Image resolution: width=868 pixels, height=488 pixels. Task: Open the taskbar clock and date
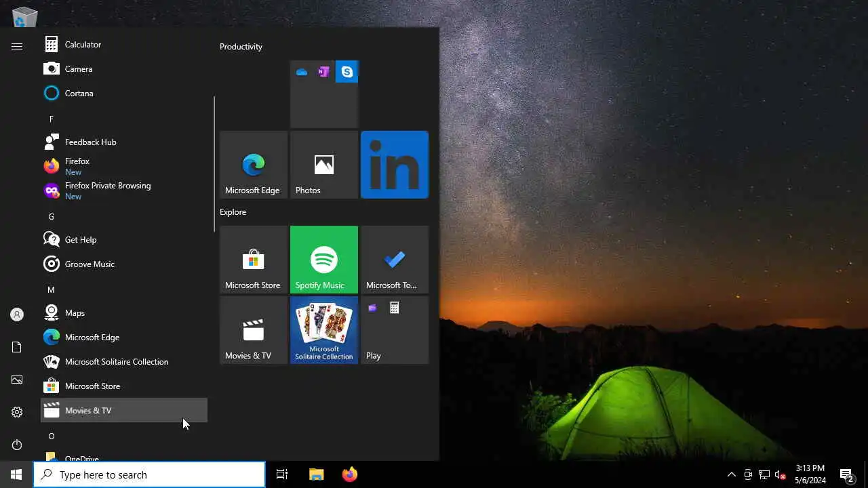(x=810, y=474)
